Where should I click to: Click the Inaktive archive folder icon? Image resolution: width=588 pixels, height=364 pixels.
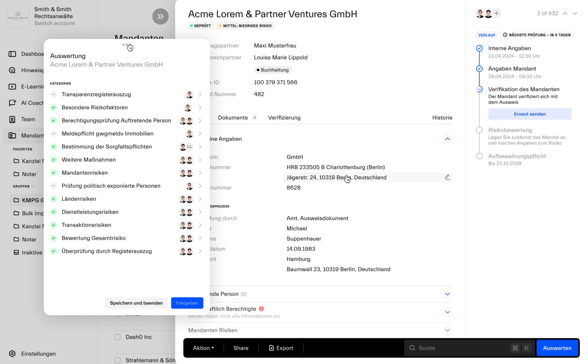tap(16, 252)
